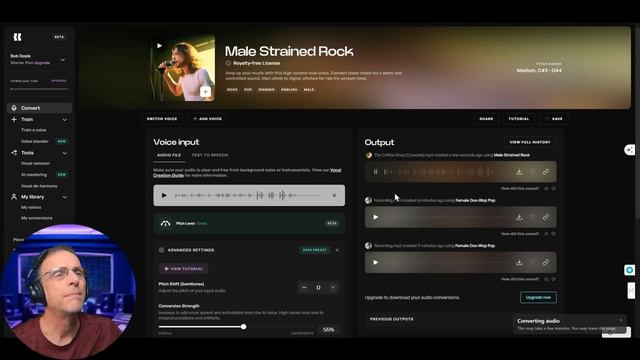Click the plus icon on voice thumbnail
The width and height of the screenshot is (640, 360).
[205, 91]
